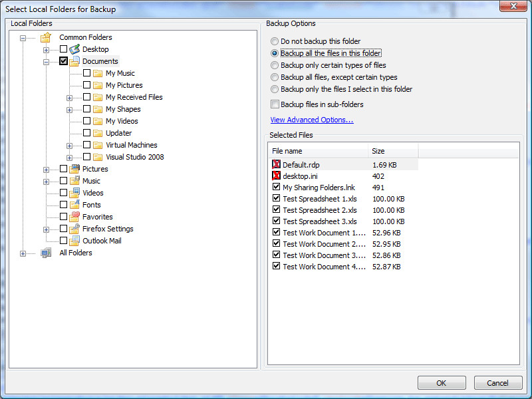Screen dimensions: 532x399
Task: Collapse the Documents tree node
Action: click(x=46, y=62)
